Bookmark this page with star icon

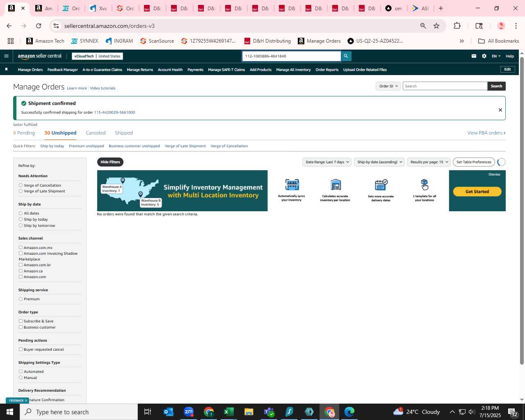[x=436, y=26]
